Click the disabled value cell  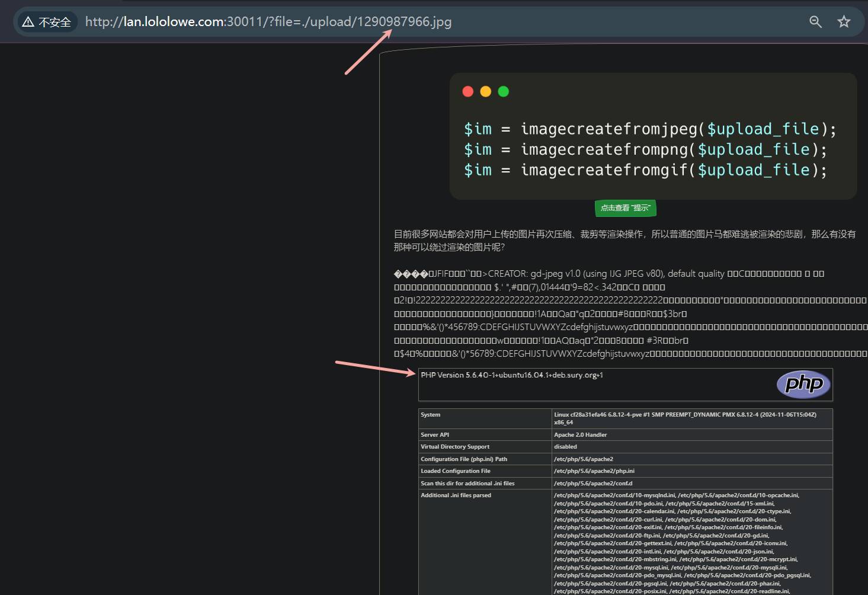[x=565, y=447]
